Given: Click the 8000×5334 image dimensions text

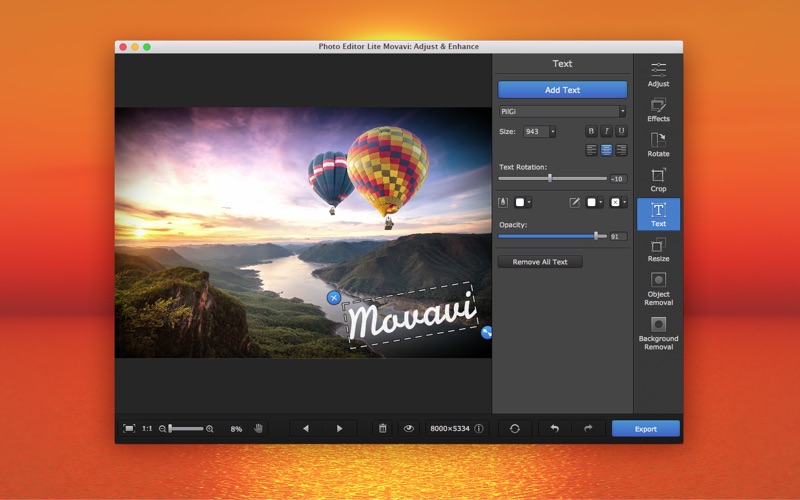Looking at the screenshot, I should (449, 429).
